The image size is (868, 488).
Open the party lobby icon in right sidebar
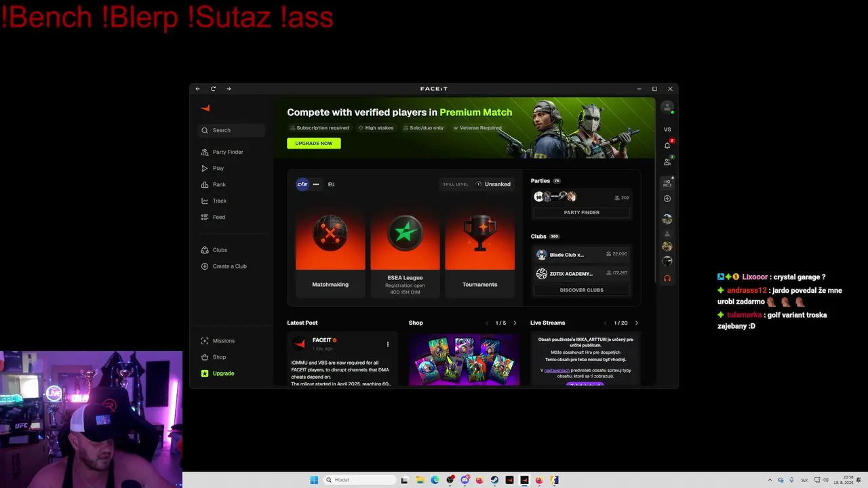(667, 183)
